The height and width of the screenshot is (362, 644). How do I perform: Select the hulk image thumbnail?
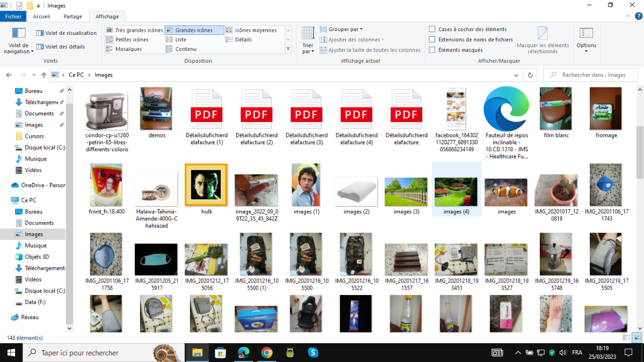[207, 186]
